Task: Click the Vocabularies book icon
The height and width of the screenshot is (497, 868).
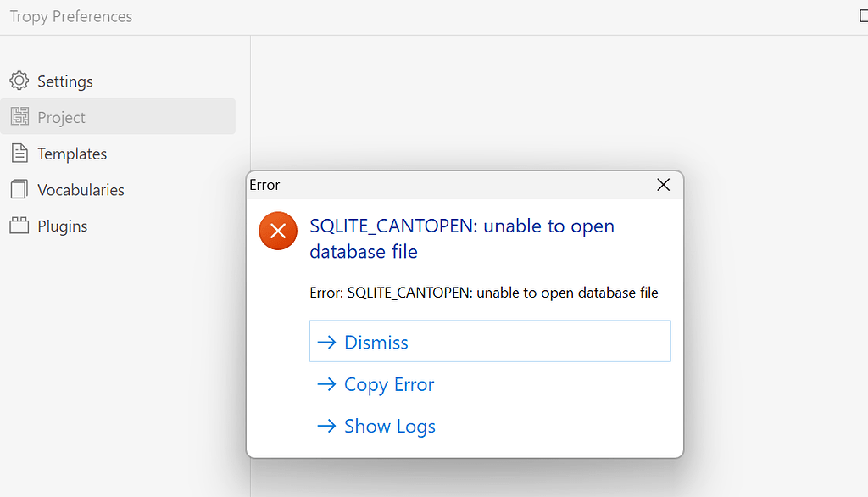Action: tap(19, 189)
